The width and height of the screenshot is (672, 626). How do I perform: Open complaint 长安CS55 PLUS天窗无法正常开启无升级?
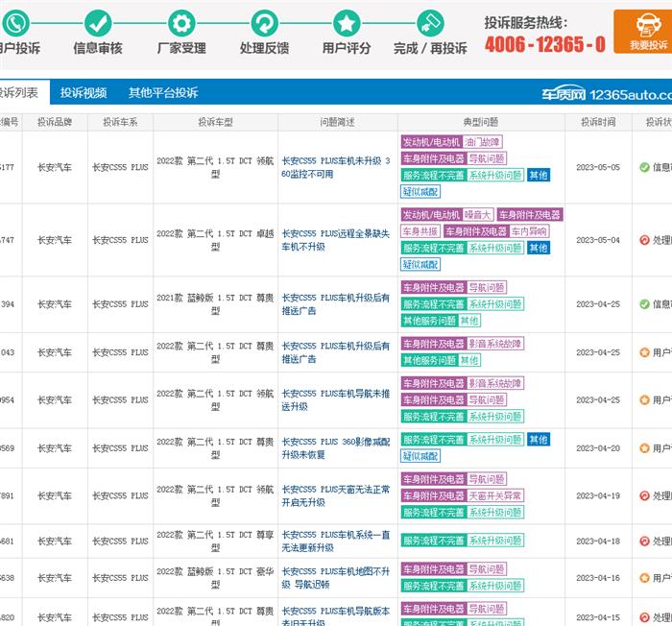pos(336,495)
